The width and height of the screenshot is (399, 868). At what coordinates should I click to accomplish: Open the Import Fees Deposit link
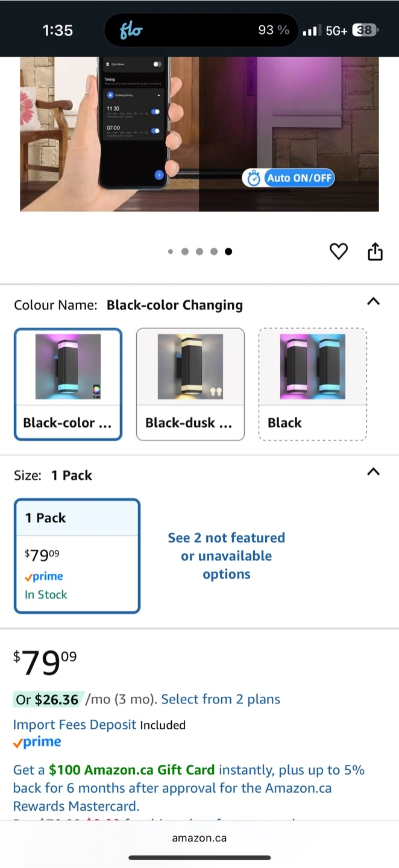pyautogui.click(x=75, y=725)
